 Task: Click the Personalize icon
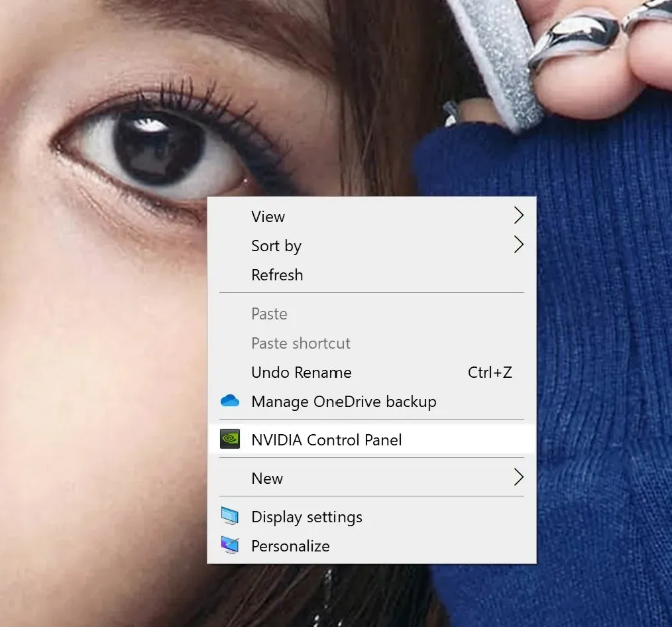coord(229,545)
